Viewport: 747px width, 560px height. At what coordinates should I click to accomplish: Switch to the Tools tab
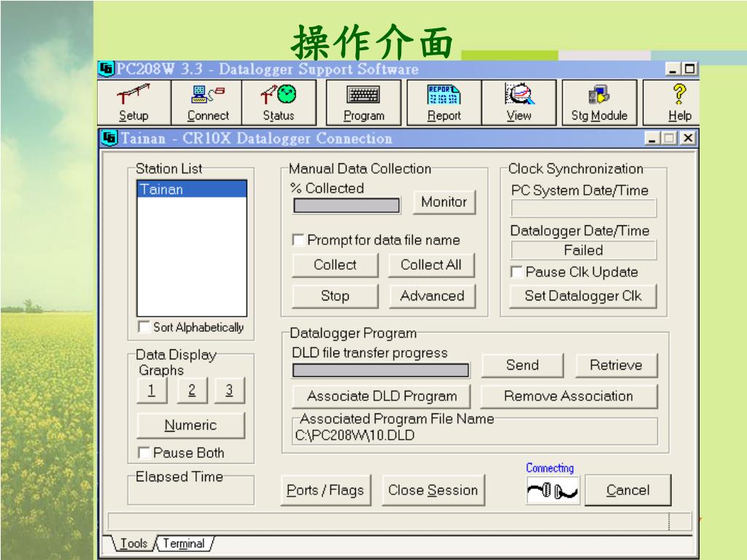coord(133,543)
